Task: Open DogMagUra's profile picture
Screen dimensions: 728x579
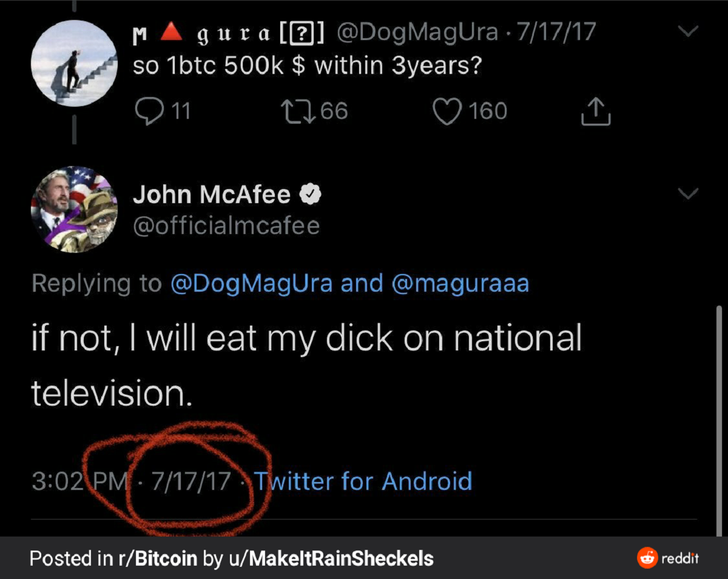Action: 73,62
